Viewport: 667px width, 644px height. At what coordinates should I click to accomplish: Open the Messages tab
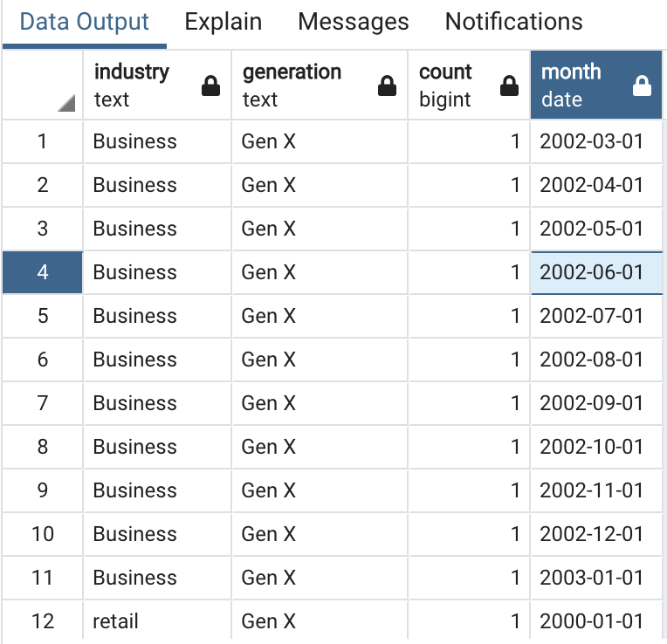point(353,22)
